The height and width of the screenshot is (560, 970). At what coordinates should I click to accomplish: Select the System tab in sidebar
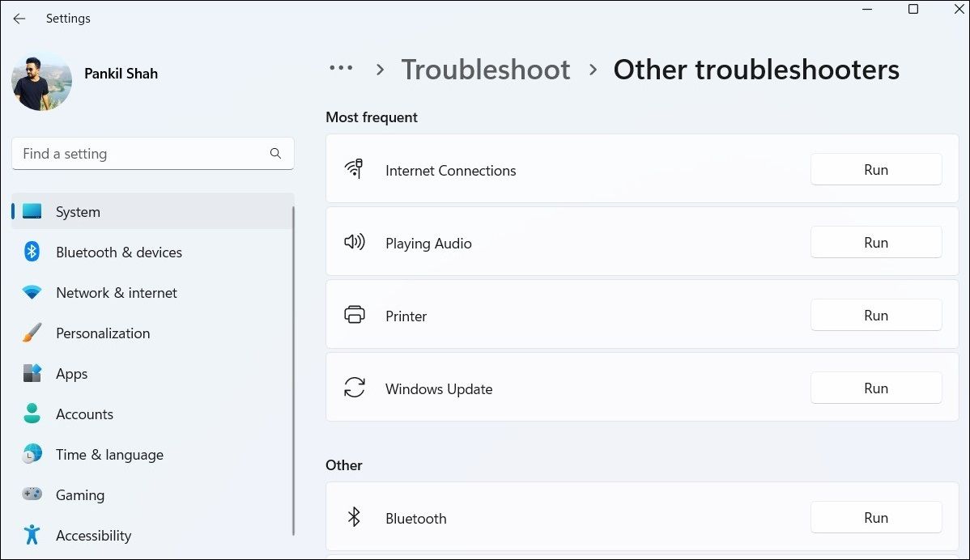[x=78, y=211]
